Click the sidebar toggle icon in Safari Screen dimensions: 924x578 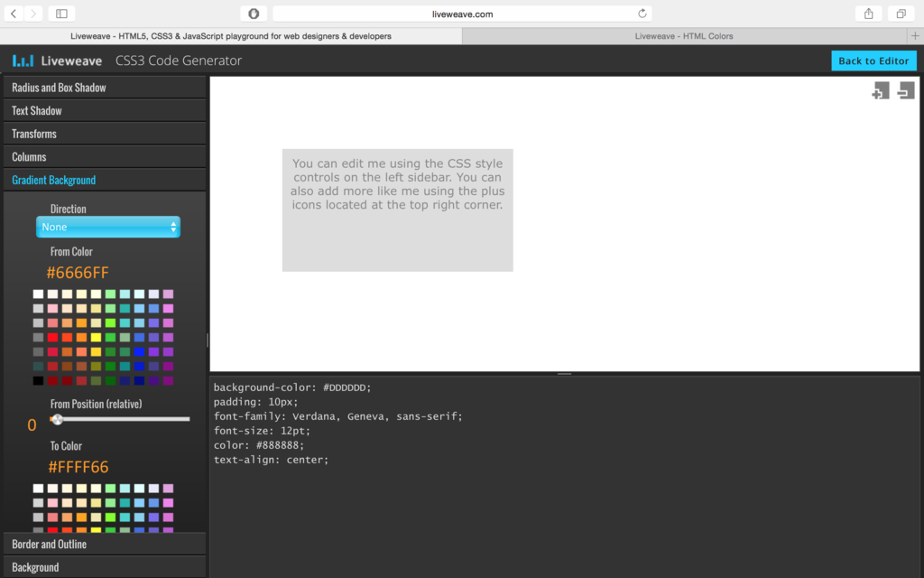click(62, 14)
